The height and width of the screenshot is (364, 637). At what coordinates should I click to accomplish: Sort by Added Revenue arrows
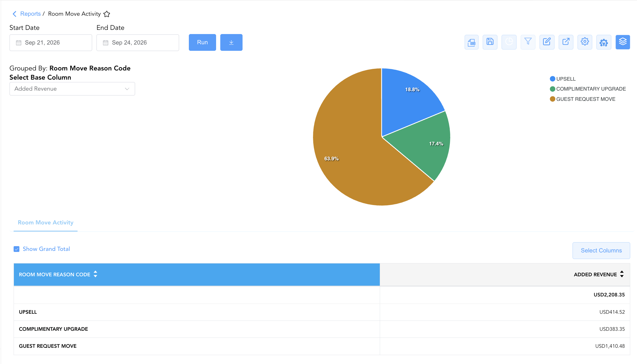coord(622,274)
